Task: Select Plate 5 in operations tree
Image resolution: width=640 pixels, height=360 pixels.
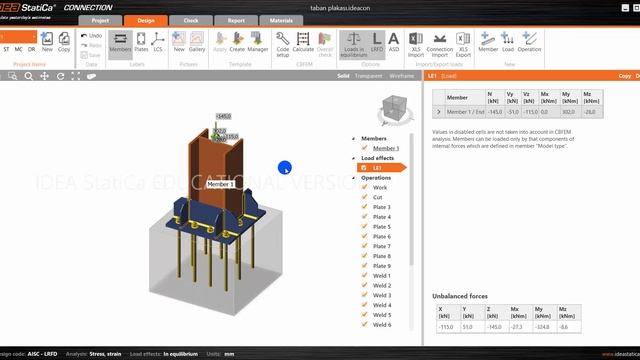Action: coord(382,227)
